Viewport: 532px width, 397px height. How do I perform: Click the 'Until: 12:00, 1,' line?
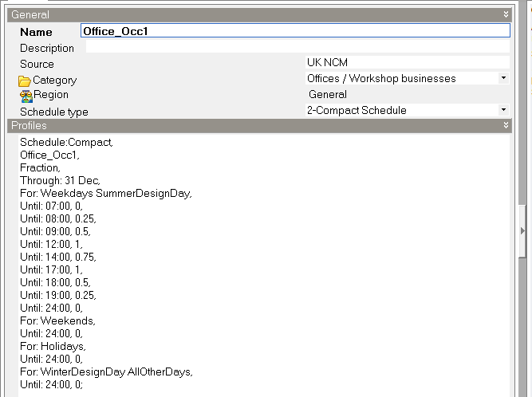coord(51,244)
